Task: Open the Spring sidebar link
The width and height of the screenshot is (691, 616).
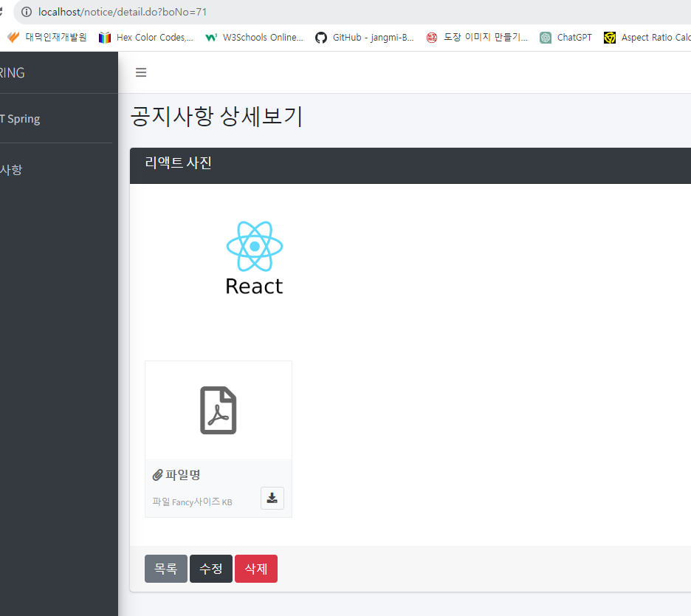Action: pyautogui.click(x=20, y=119)
